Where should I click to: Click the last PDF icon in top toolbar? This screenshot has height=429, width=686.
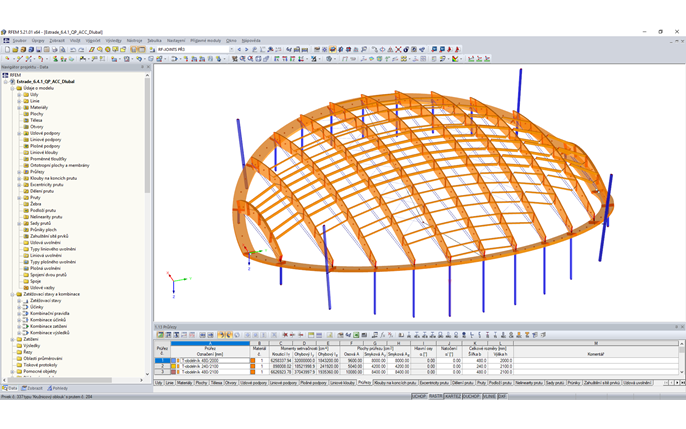click(457, 49)
